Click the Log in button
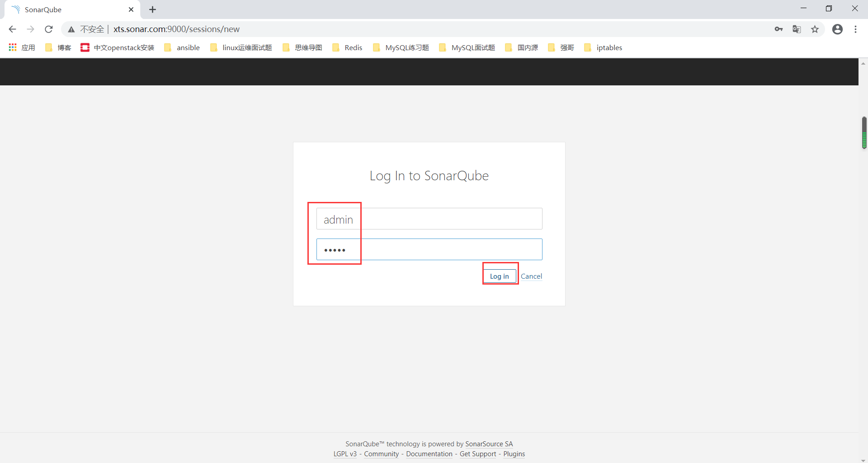Image resolution: width=868 pixels, height=463 pixels. [x=500, y=276]
